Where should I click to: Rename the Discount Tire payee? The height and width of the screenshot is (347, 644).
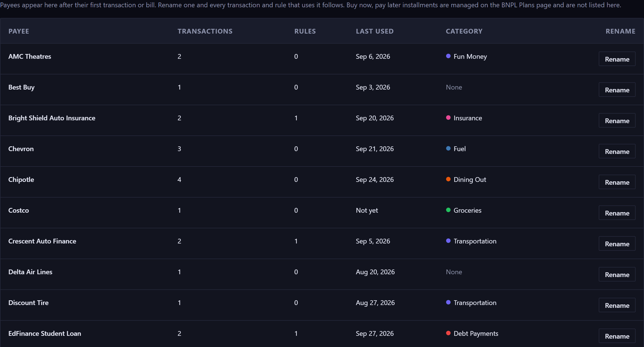[x=617, y=305]
